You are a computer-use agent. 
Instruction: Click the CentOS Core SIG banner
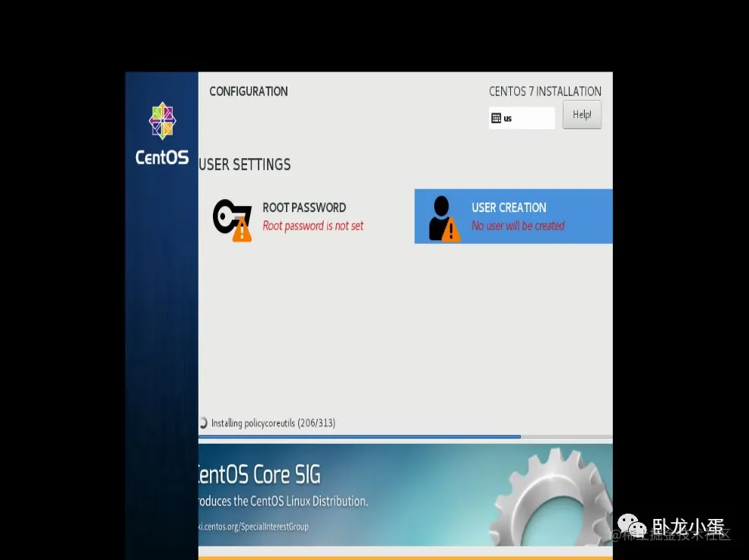(405, 495)
